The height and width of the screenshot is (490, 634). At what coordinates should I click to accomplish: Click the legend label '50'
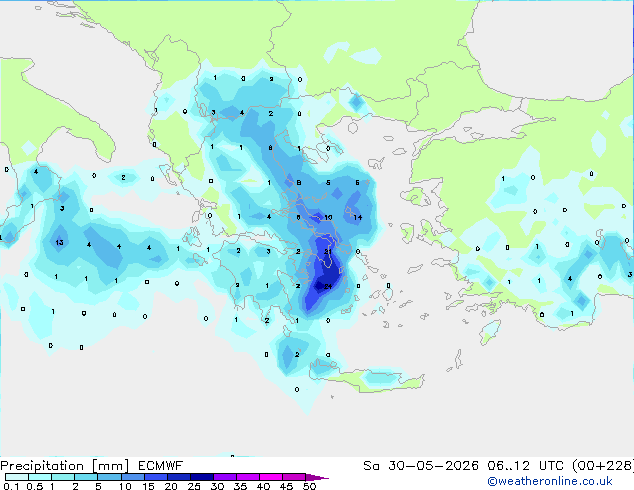click(310, 486)
